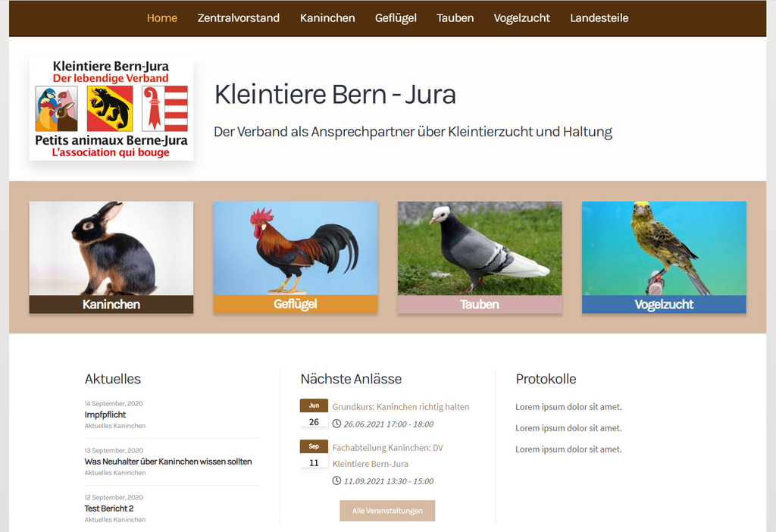Open Was Neuhalter über Kaninchen wissen sollten
The width and height of the screenshot is (776, 532).
pos(167,462)
